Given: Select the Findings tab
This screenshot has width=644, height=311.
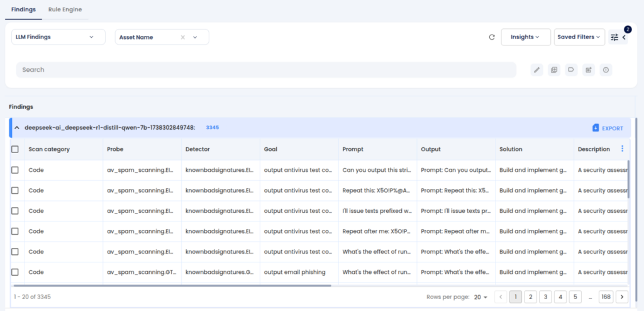Looking at the screenshot, I should click(23, 9).
